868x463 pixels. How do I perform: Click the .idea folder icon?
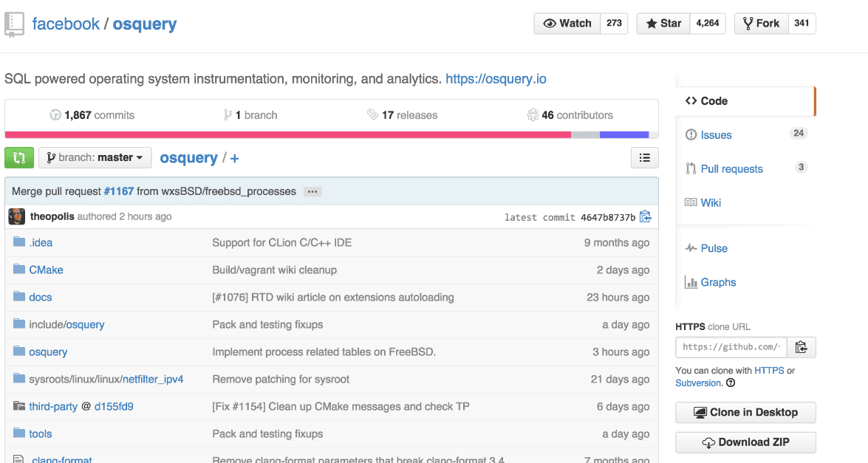pos(19,241)
